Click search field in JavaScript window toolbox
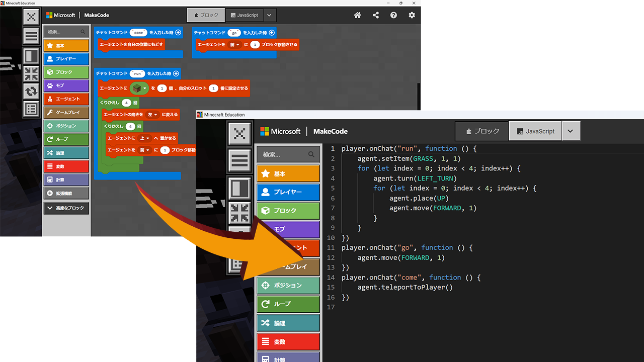This screenshot has height=362, width=644. 288,154
